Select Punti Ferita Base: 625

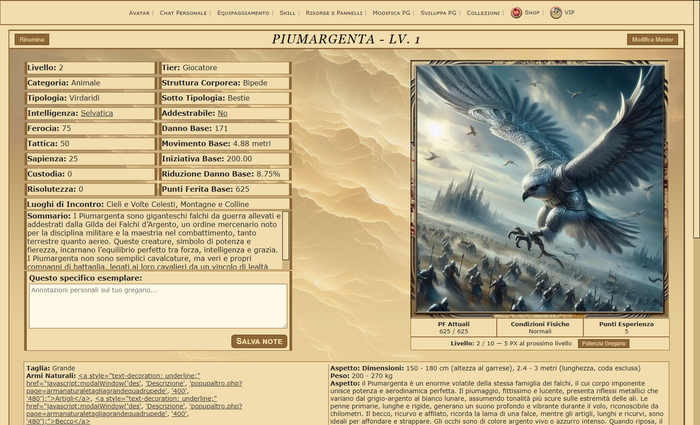225,189
